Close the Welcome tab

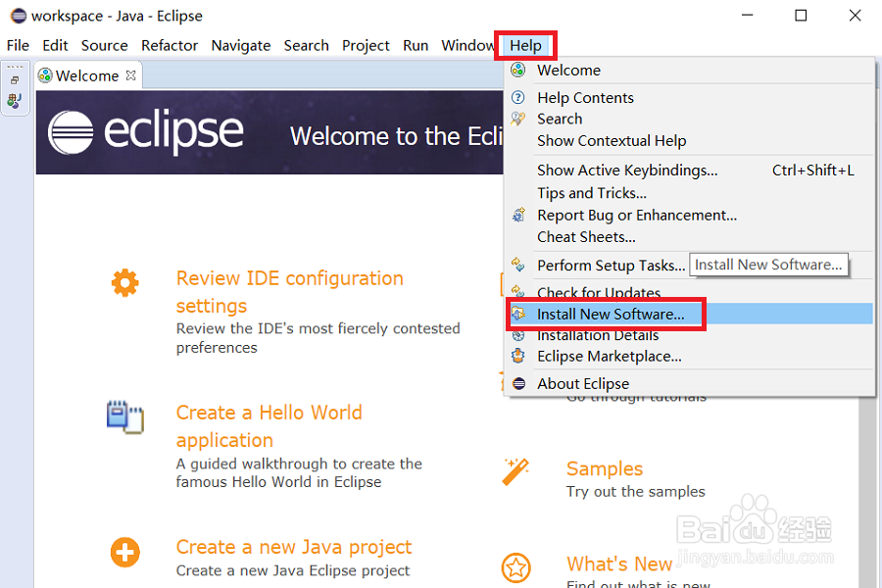(131, 74)
